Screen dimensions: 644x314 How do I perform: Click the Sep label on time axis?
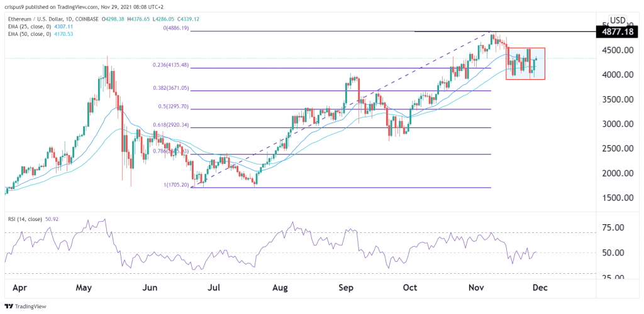click(346, 288)
